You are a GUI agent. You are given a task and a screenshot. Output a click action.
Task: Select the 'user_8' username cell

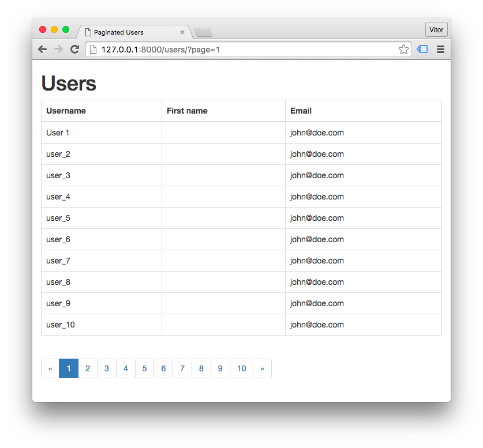click(102, 282)
